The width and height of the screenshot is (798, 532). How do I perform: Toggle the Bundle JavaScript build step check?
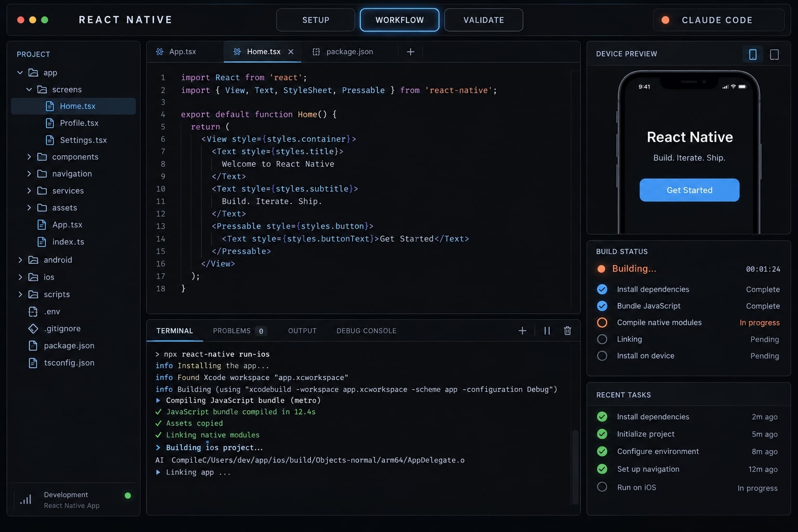pyautogui.click(x=602, y=306)
